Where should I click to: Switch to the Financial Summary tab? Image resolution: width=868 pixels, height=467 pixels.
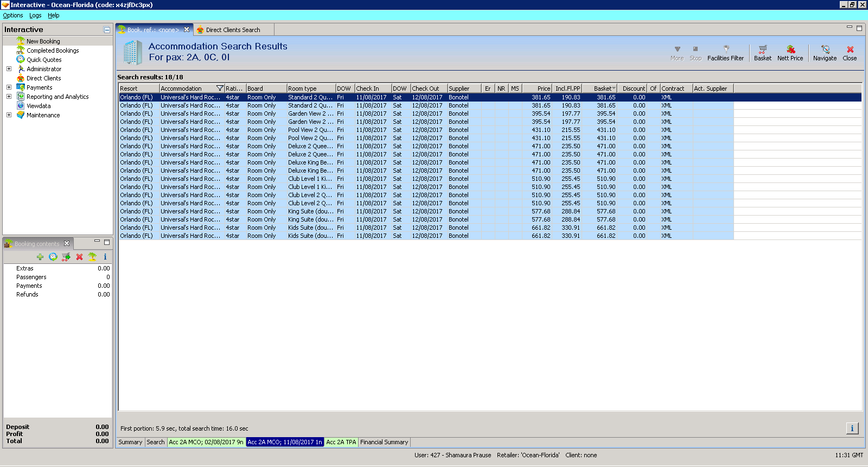384,442
